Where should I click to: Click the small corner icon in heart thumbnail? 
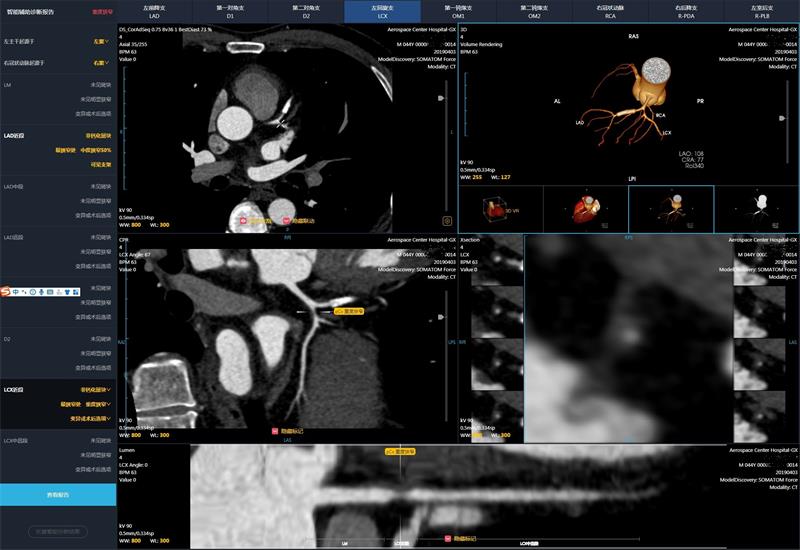point(605,225)
